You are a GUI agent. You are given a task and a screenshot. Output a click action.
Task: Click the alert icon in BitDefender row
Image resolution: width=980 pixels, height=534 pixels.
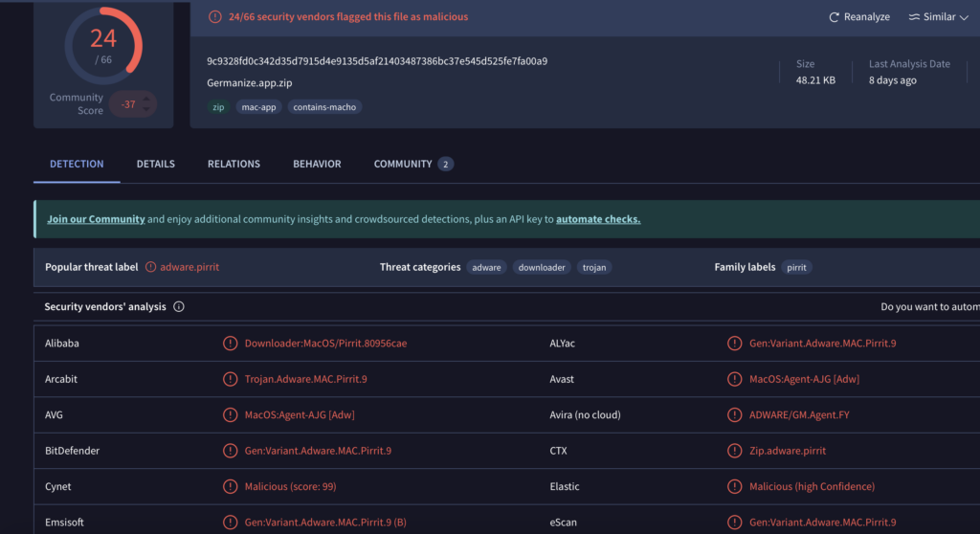point(230,450)
